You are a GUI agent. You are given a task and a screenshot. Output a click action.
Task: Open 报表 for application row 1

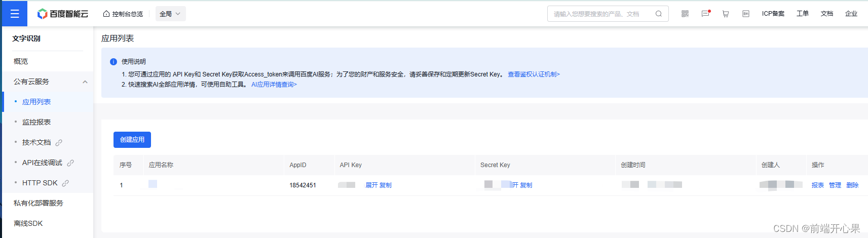(818, 185)
